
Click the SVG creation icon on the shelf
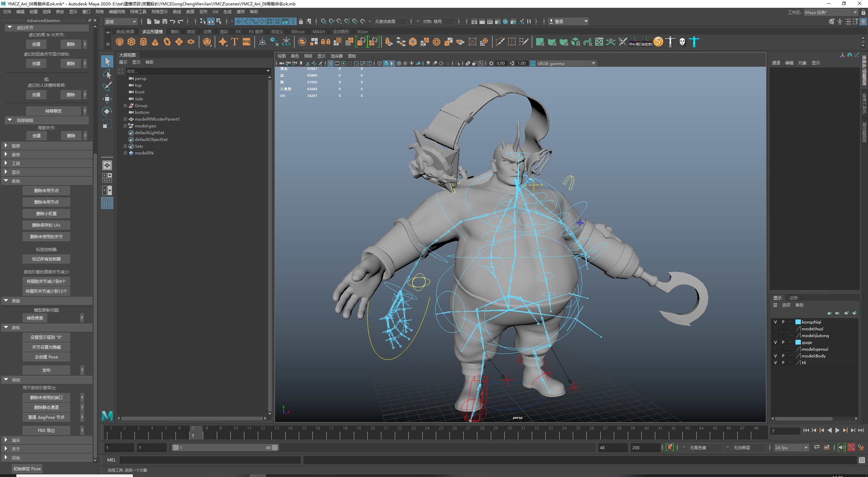[246, 42]
